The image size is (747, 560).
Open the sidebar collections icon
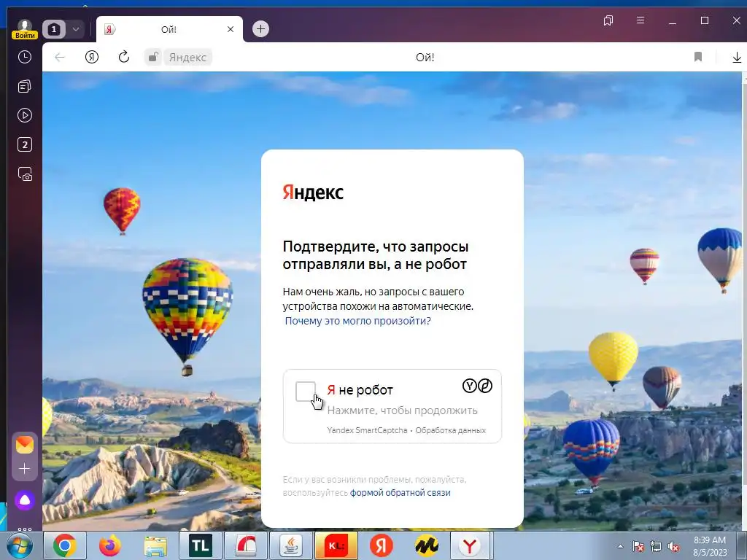pos(25,86)
